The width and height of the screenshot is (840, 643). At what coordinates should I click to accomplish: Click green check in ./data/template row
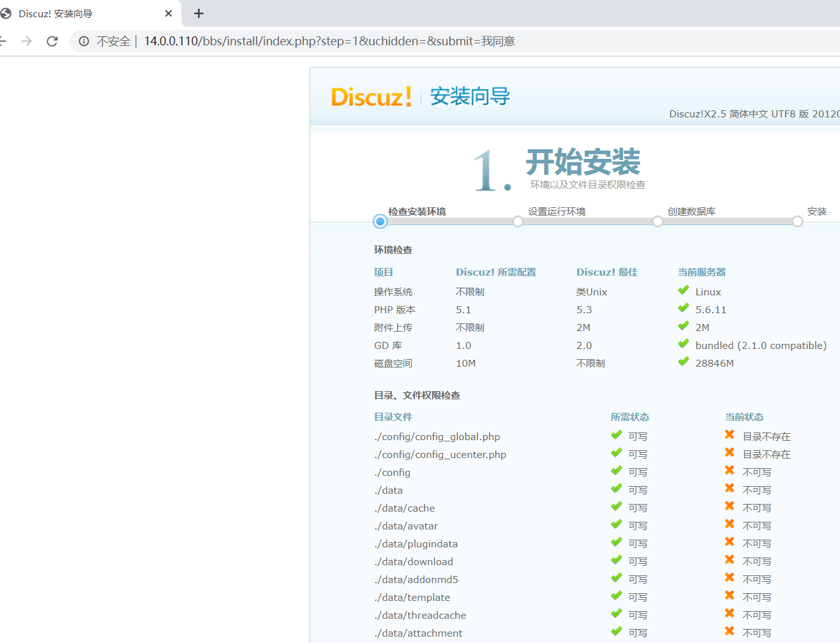pyautogui.click(x=617, y=596)
